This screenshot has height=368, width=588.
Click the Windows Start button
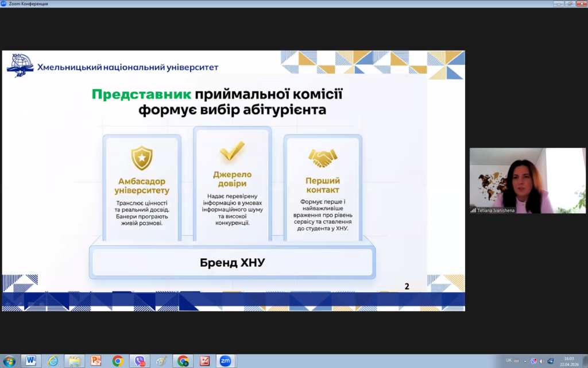[x=9, y=361]
